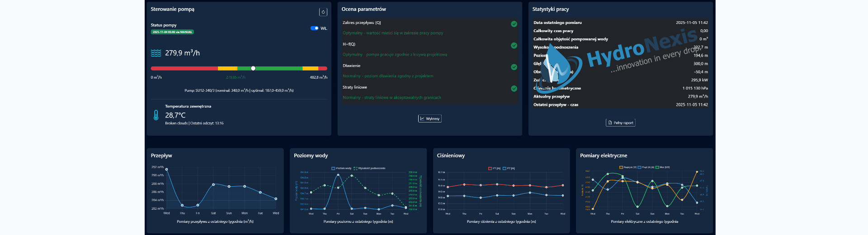Toggle the Napięcie [V] legend item
The width and height of the screenshot is (868, 235).
[x=627, y=167]
